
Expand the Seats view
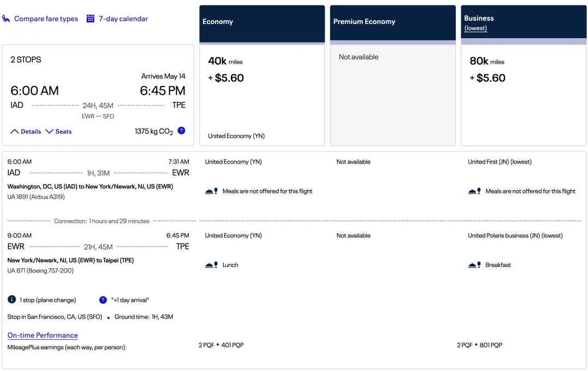[x=58, y=131]
